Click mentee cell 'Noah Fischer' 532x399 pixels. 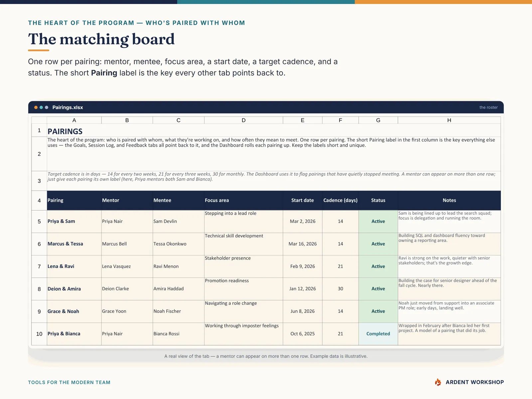(x=179, y=312)
